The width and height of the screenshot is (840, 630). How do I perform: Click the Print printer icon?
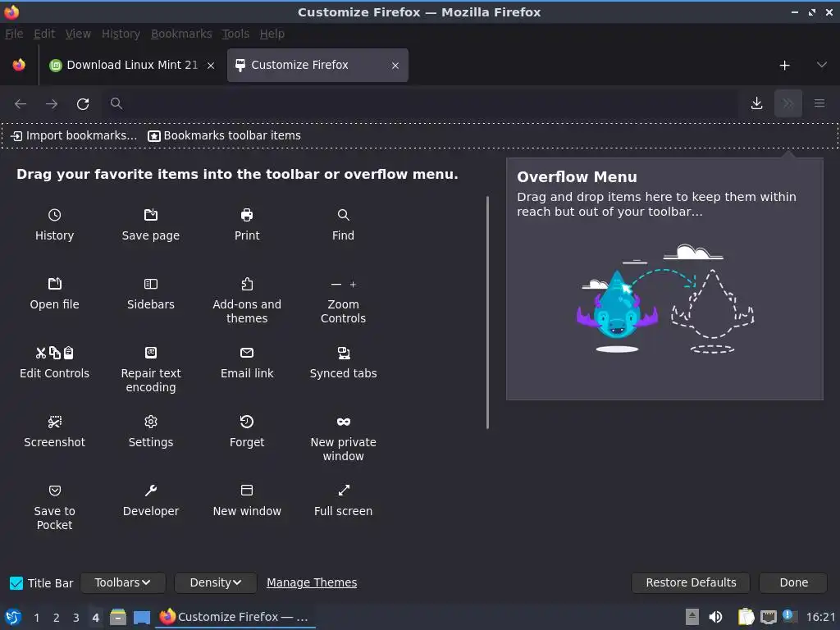click(246, 215)
